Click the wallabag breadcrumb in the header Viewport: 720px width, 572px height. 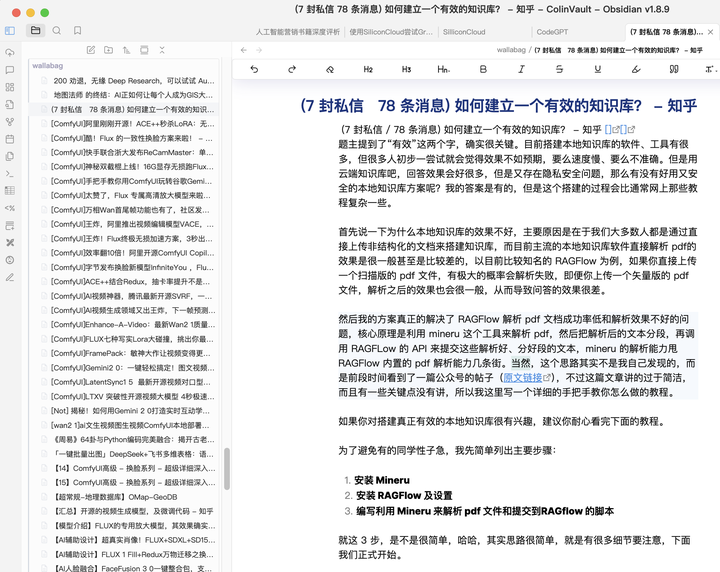click(x=511, y=50)
